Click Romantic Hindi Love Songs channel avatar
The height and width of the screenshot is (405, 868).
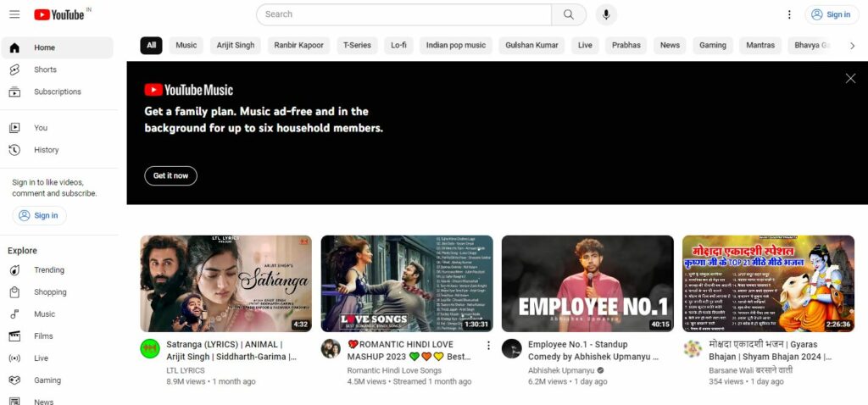click(331, 348)
